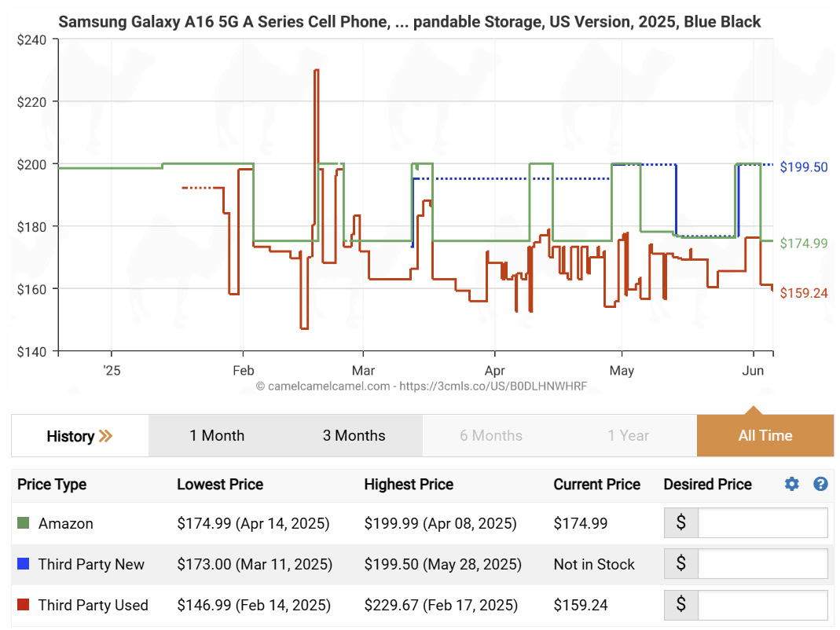Click the blue Third Party New swatch
The width and height of the screenshot is (840, 630).
point(24,564)
